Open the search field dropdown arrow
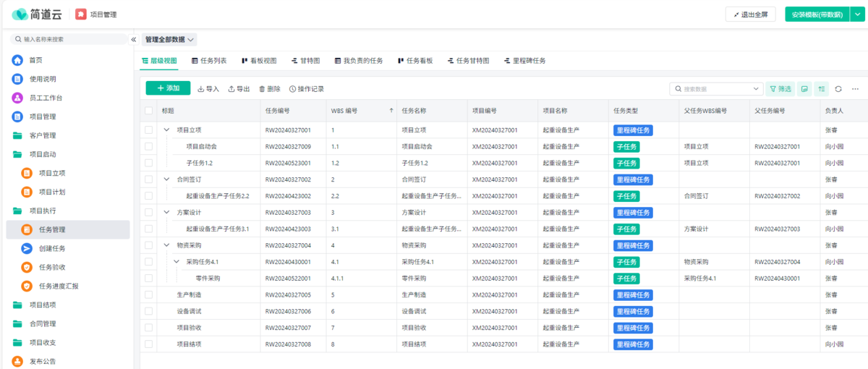This screenshot has height=369, width=868. pos(756,88)
